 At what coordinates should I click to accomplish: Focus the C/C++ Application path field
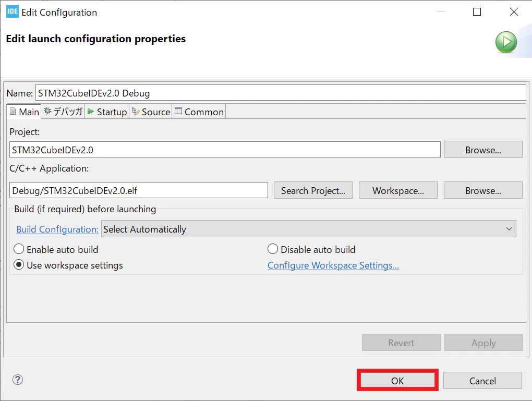click(138, 190)
